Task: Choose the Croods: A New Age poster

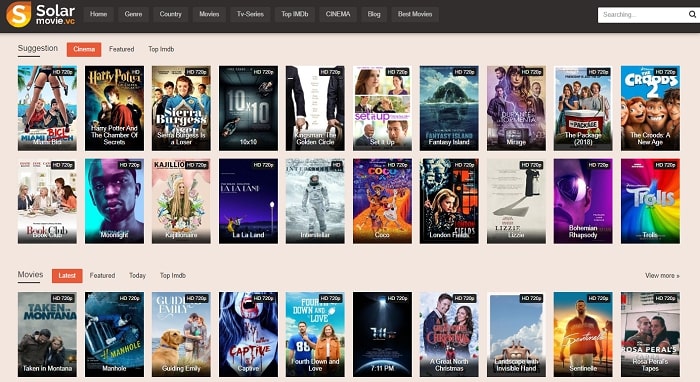Action: pyautogui.click(x=650, y=108)
